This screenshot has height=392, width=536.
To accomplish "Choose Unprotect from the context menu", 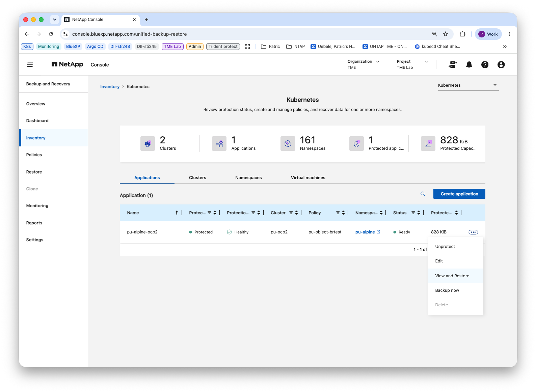I will point(456,247).
